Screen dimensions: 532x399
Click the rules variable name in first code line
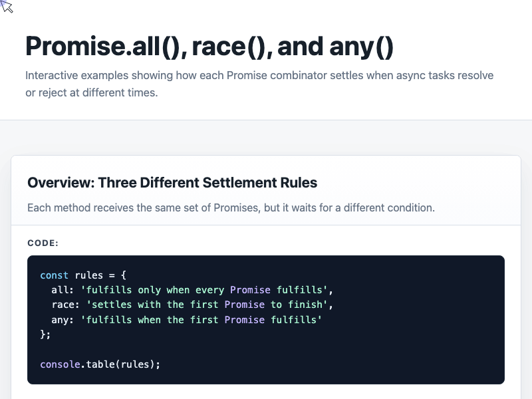(x=89, y=275)
